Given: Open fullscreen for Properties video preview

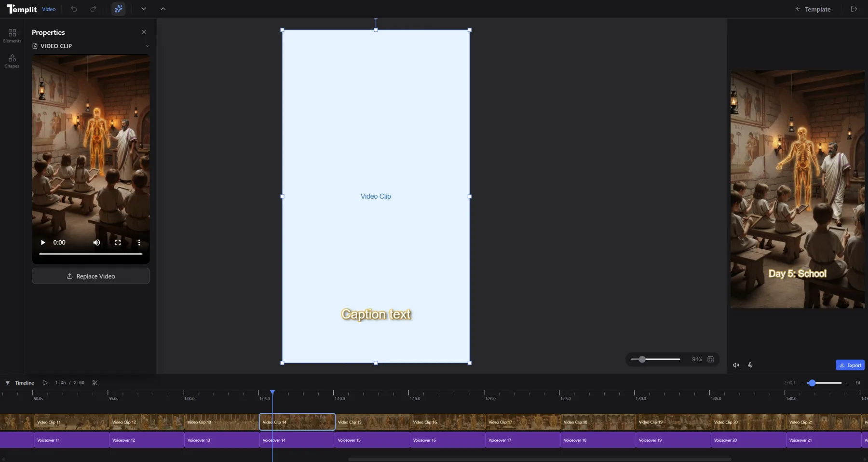Looking at the screenshot, I should click(x=118, y=243).
